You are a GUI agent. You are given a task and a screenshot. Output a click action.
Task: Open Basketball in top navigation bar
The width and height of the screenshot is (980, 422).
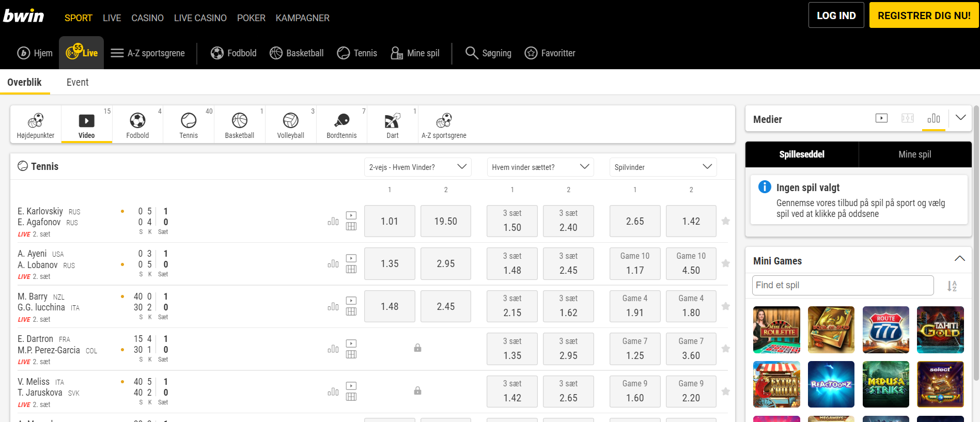pos(297,53)
